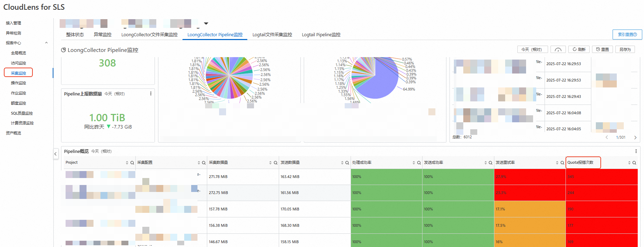Search within the 采集数据量 column
This screenshot has width=644, height=247.
click(x=276, y=163)
